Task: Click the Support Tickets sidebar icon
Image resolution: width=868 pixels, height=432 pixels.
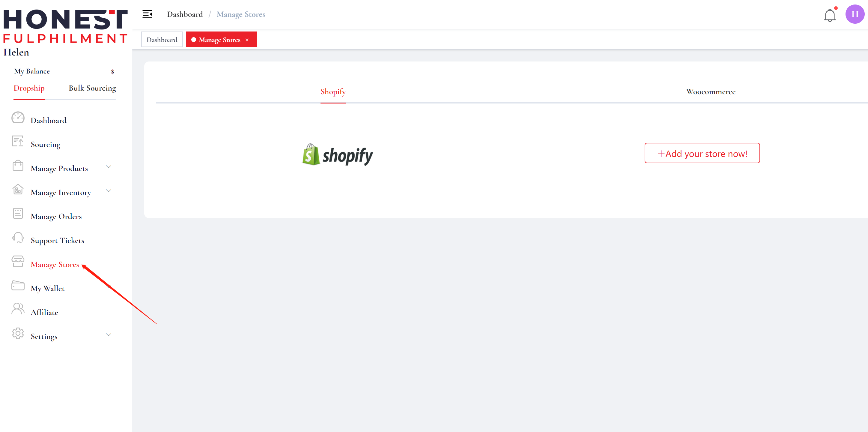Action: pos(17,239)
